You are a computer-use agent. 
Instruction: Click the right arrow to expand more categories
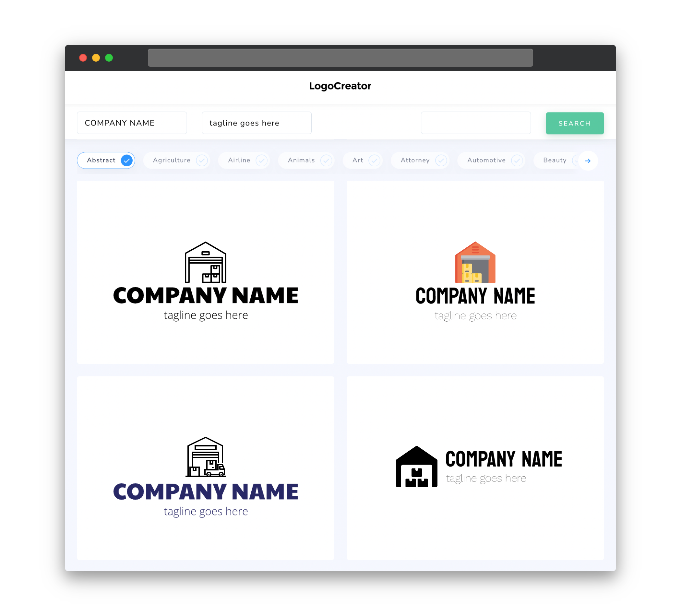(x=587, y=160)
